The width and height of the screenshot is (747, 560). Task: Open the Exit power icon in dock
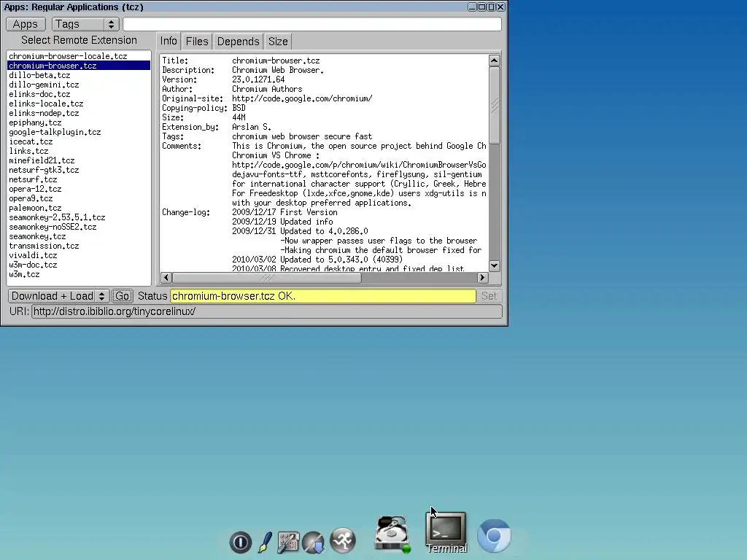point(241,542)
